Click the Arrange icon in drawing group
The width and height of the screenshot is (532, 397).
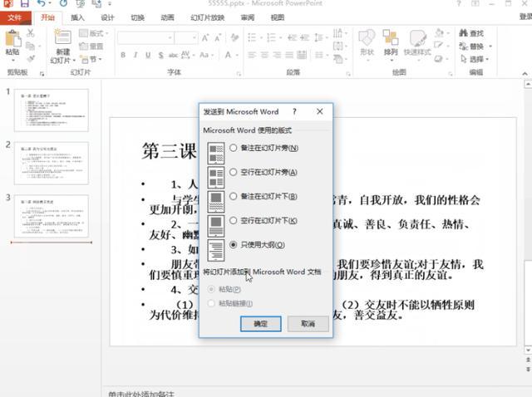[391, 37]
